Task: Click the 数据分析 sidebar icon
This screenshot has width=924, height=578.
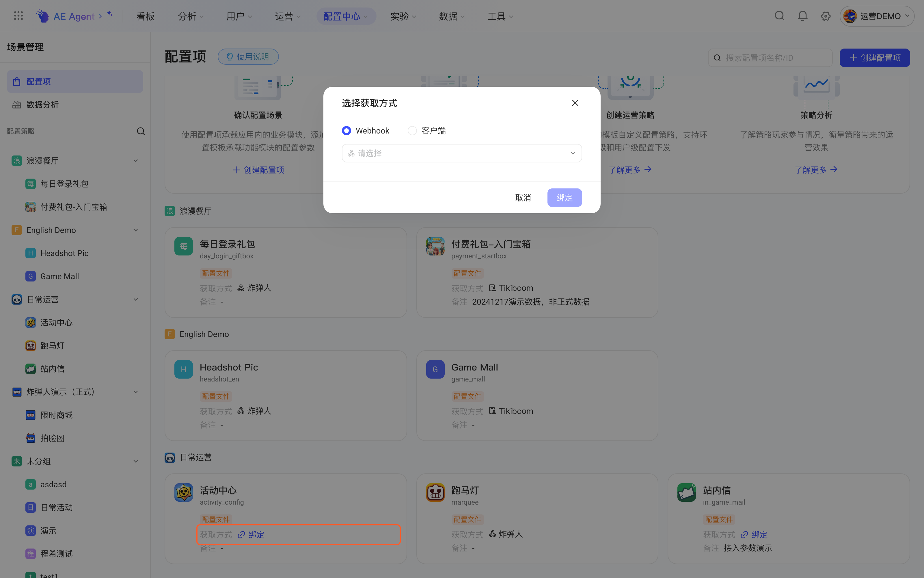Action: [x=16, y=105]
